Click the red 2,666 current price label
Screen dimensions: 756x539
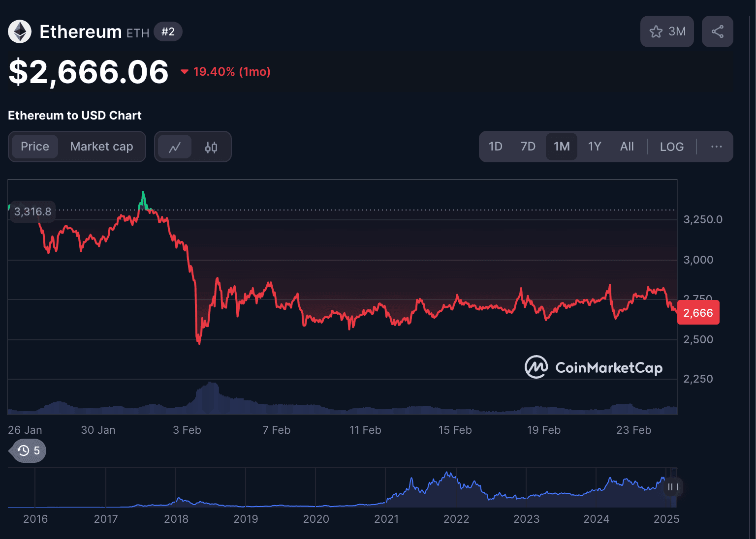click(x=698, y=313)
